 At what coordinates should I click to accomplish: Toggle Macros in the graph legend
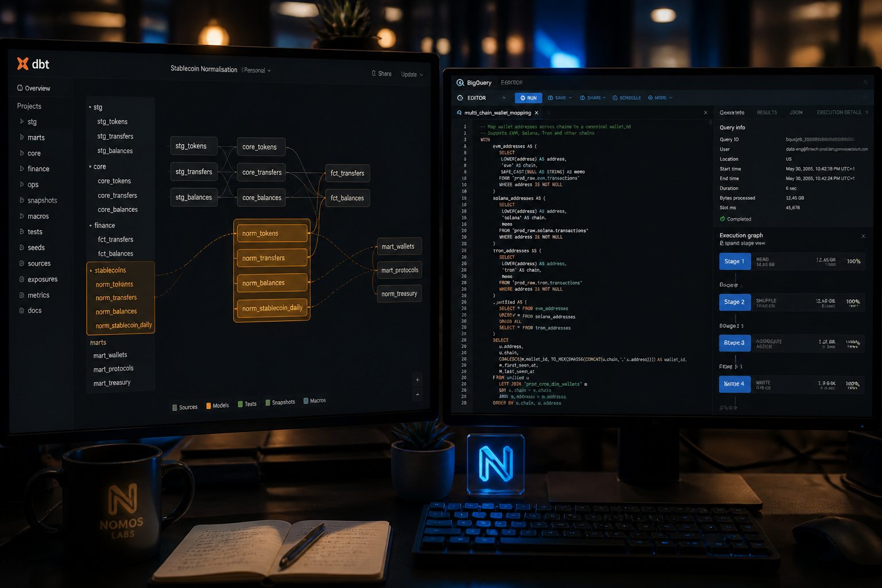pos(315,401)
